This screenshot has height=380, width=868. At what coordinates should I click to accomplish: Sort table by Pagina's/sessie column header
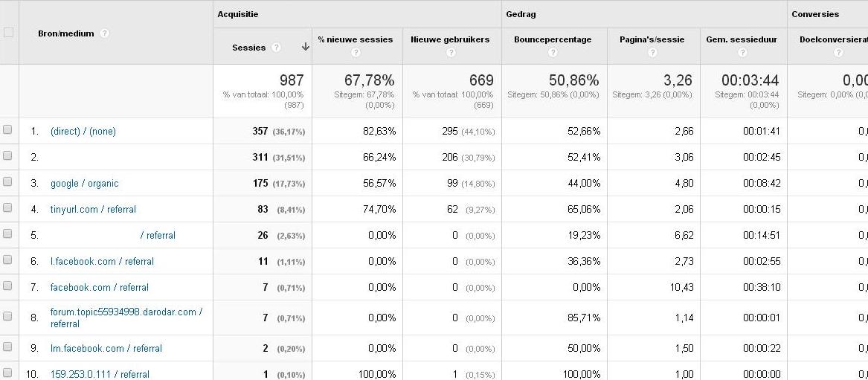(x=652, y=39)
